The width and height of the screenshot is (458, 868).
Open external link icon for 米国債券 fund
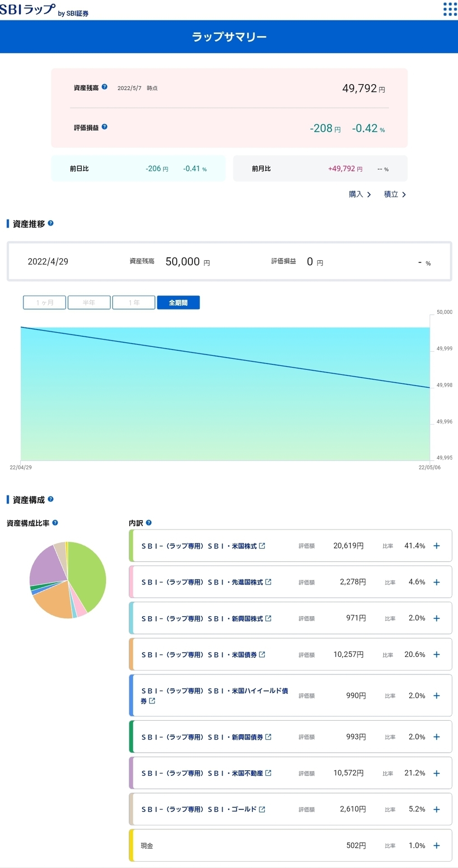click(x=262, y=654)
